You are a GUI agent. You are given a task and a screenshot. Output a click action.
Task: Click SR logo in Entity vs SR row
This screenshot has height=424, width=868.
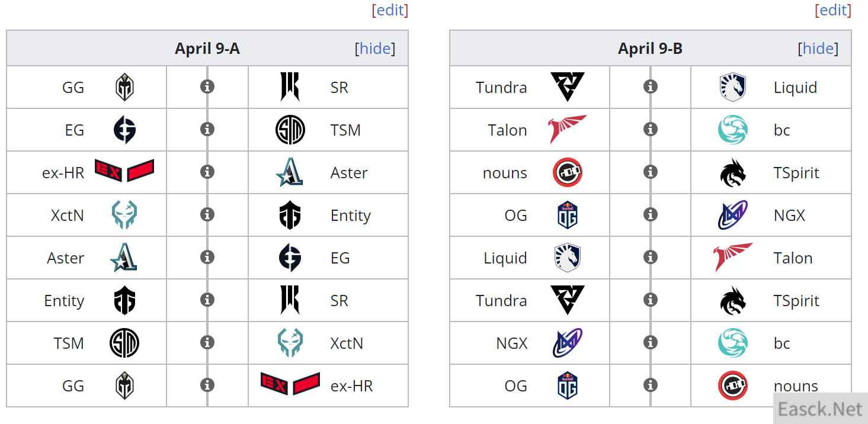click(x=290, y=300)
